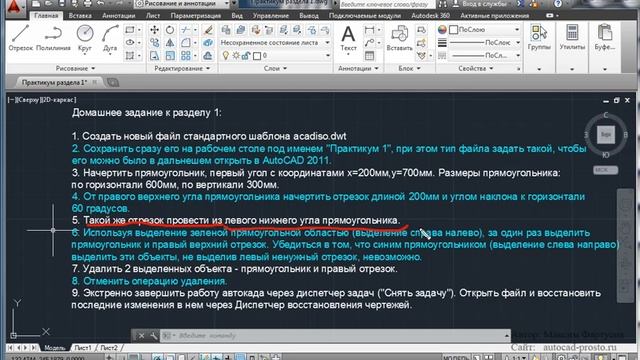
Task: Open the Управление ribbon tab
Action: tap(271, 16)
